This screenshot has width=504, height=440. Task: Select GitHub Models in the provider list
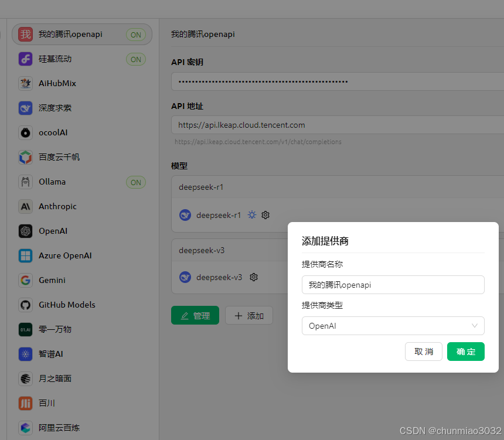pos(82,305)
